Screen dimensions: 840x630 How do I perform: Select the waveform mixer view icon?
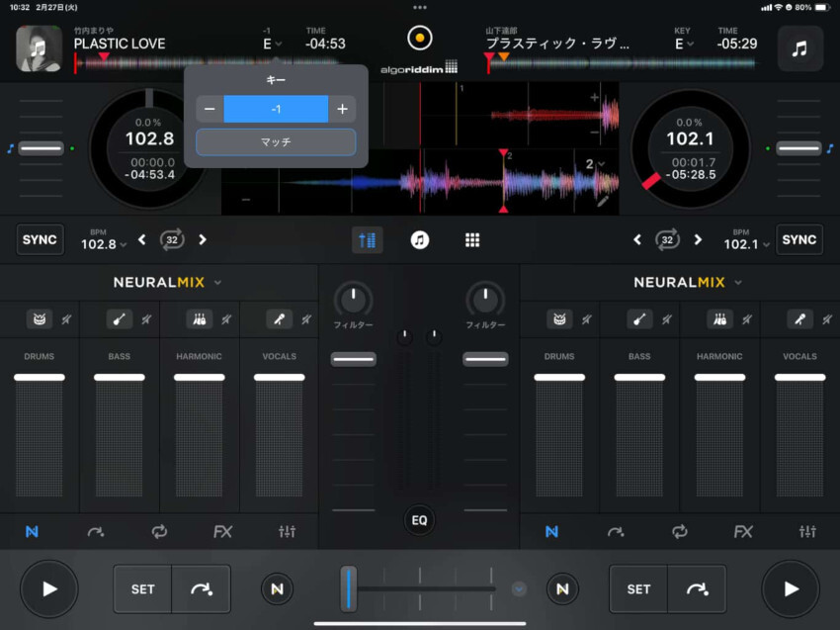click(367, 240)
